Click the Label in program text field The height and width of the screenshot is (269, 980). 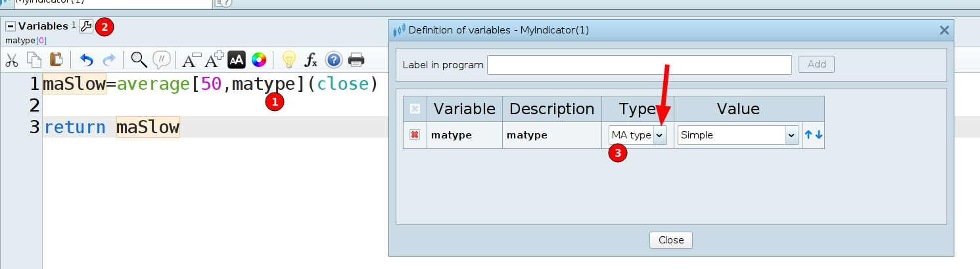639,65
